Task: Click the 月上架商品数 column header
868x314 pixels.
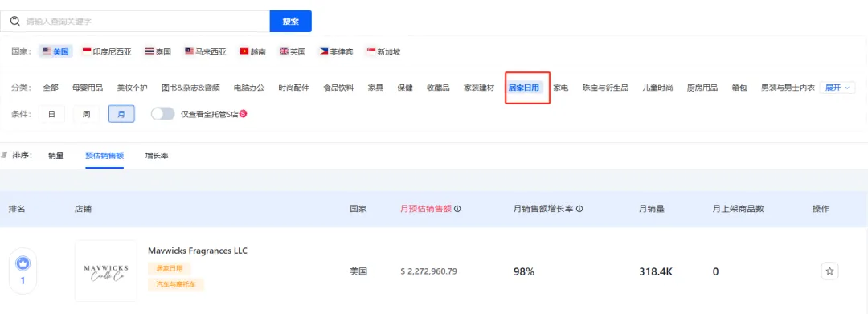Action: pos(739,209)
